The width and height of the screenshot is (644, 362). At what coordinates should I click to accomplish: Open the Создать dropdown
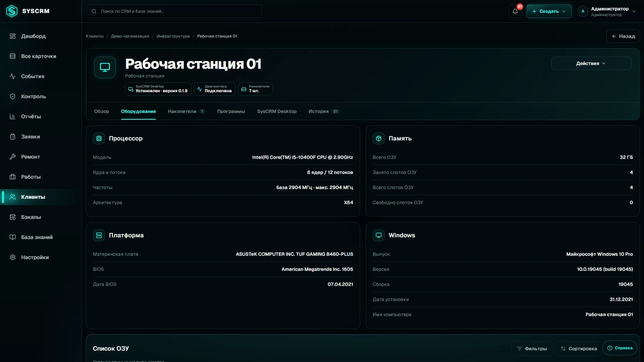(549, 11)
